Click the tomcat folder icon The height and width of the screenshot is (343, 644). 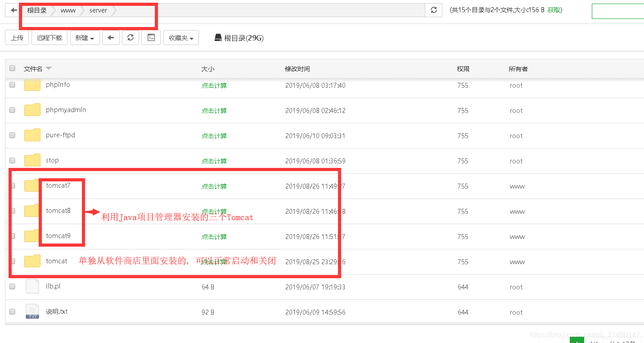(x=32, y=261)
